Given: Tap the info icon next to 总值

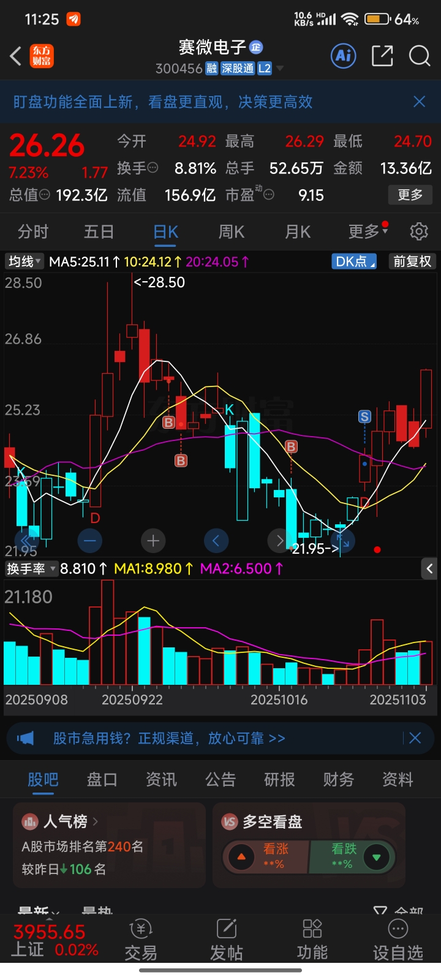Looking at the screenshot, I should [x=45, y=195].
